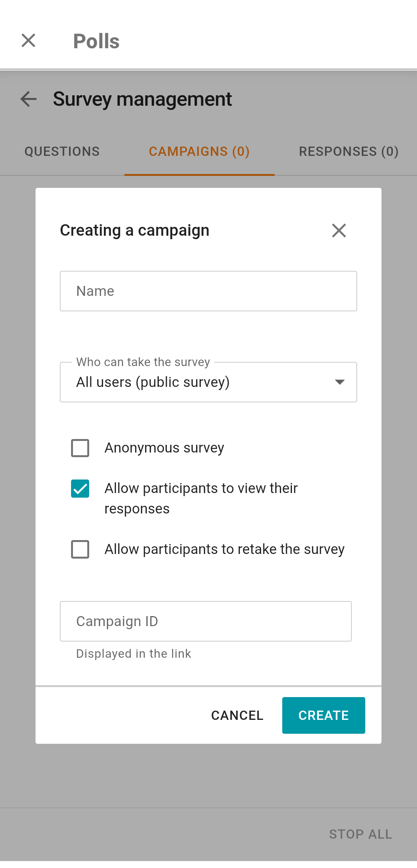Go back using the Survey management arrow
This screenshot has height=868, width=417.
(x=29, y=99)
